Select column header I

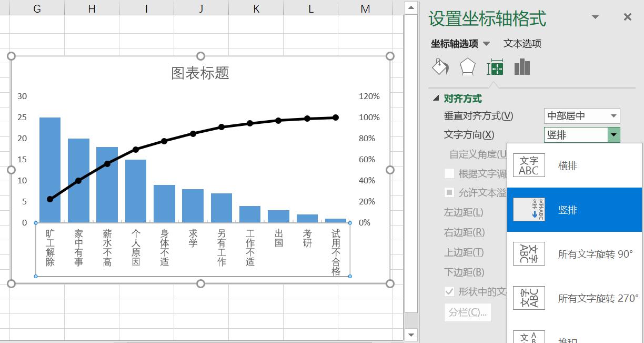click(x=146, y=8)
